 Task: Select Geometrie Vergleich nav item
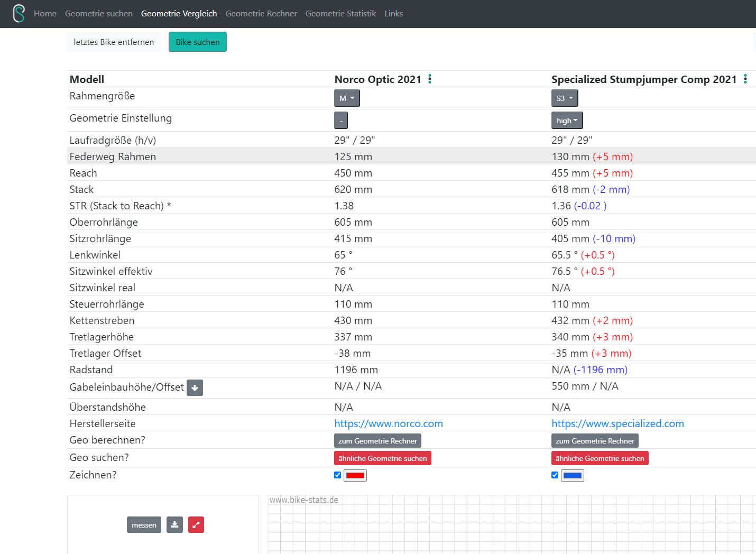(x=179, y=14)
